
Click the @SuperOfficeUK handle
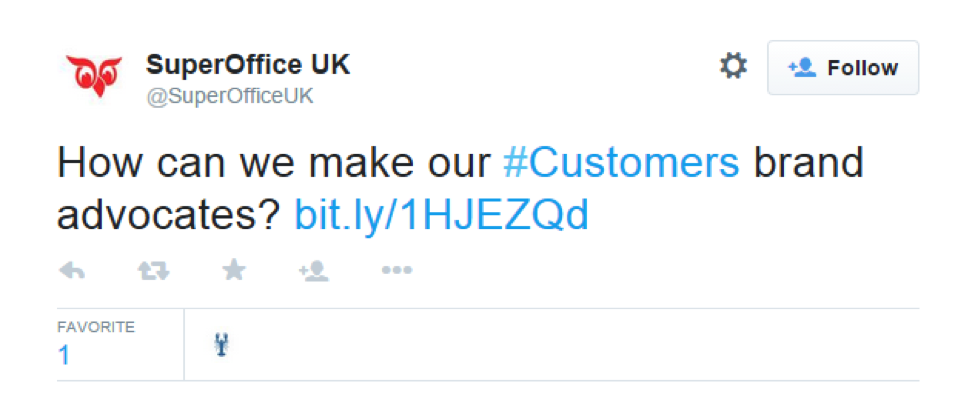[x=229, y=96]
